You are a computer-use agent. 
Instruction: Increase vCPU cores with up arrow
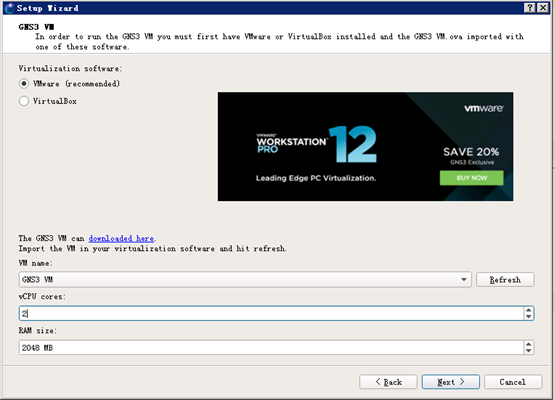(x=529, y=310)
